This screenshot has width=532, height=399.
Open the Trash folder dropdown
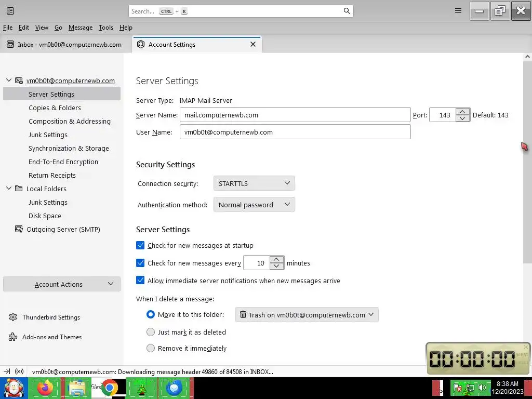307,314
